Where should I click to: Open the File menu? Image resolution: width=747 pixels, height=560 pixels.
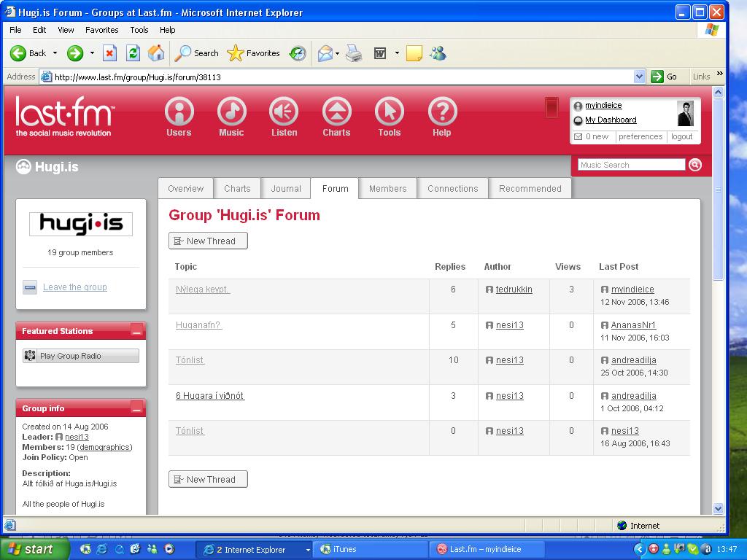coord(15,29)
